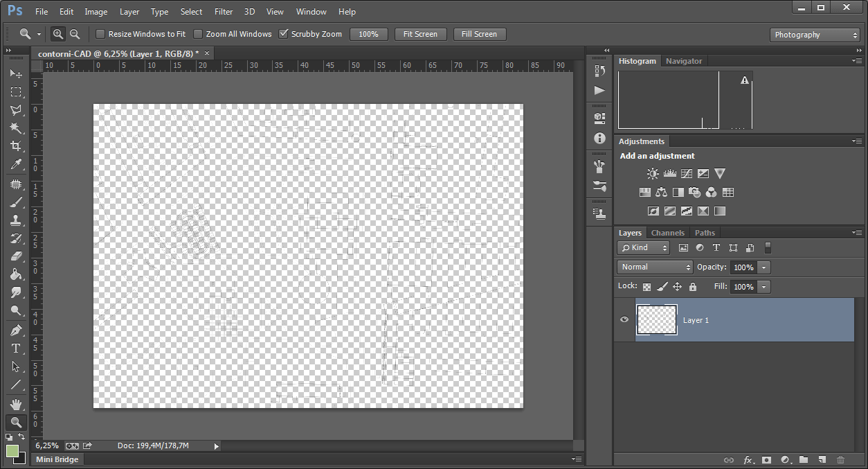Viewport: 868px width, 469px height.
Task: Open the Opacity slider arrow
Action: click(x=764, y=267)
